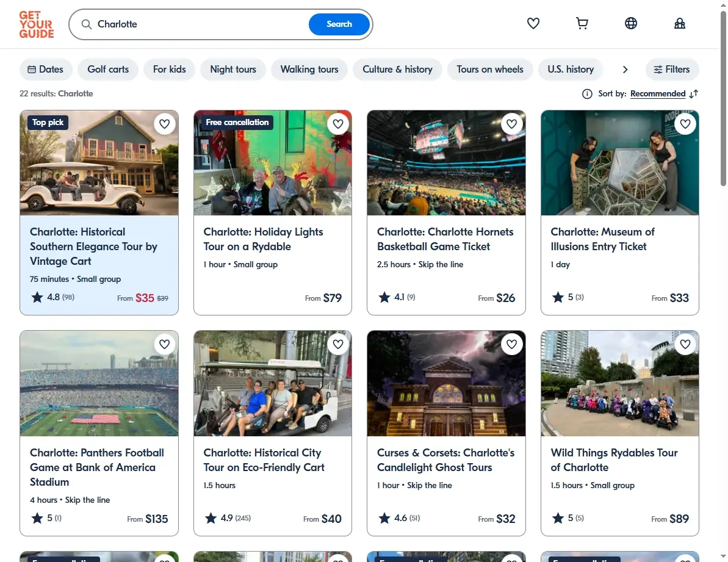
Task: Click the page vertical scrollbar
Action: pyautogui.click(x=723, y=98)
